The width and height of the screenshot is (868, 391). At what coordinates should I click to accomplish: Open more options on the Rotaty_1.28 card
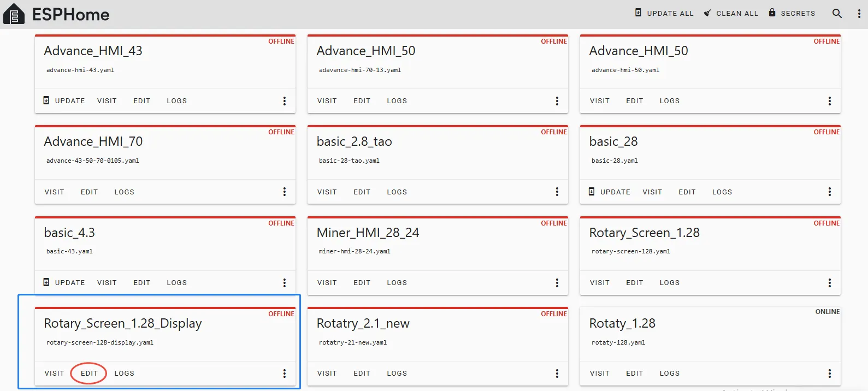pyautogui.click(x=829, y=374)
